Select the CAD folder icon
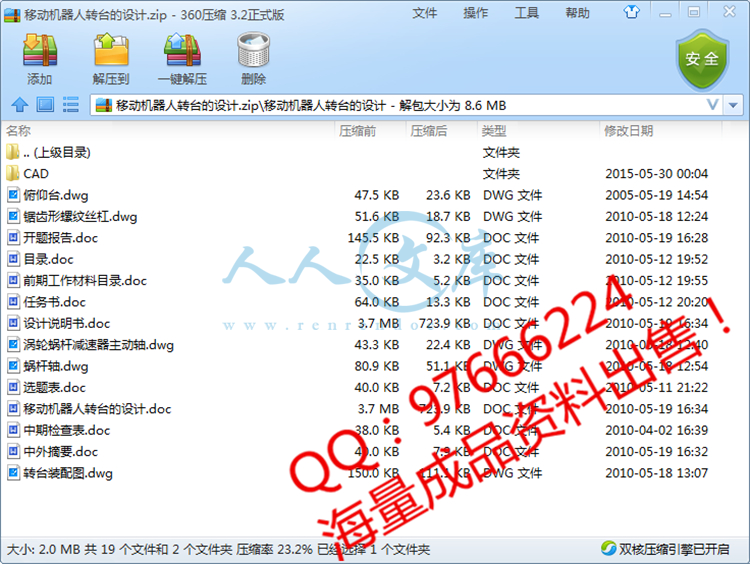 click(13, 173)
